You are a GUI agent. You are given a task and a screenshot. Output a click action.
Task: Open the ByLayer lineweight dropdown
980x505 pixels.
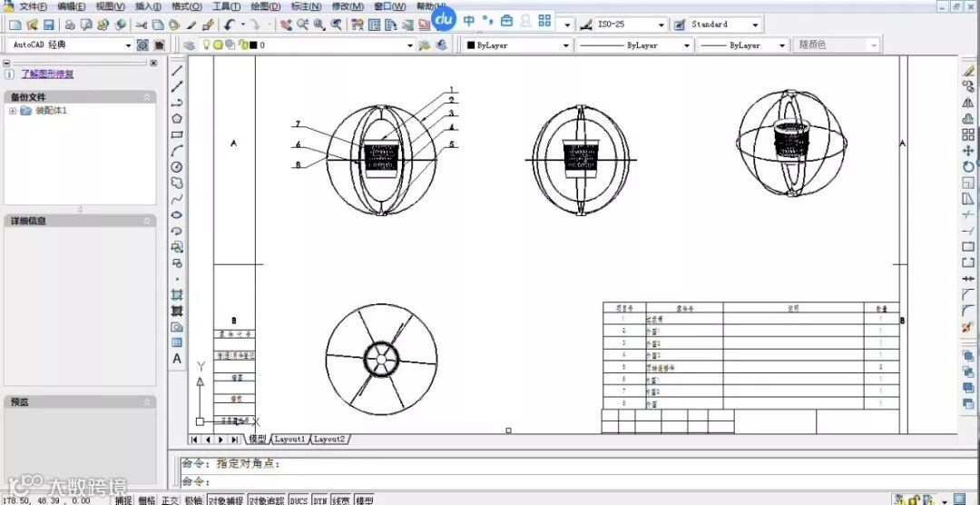(781, 45)
